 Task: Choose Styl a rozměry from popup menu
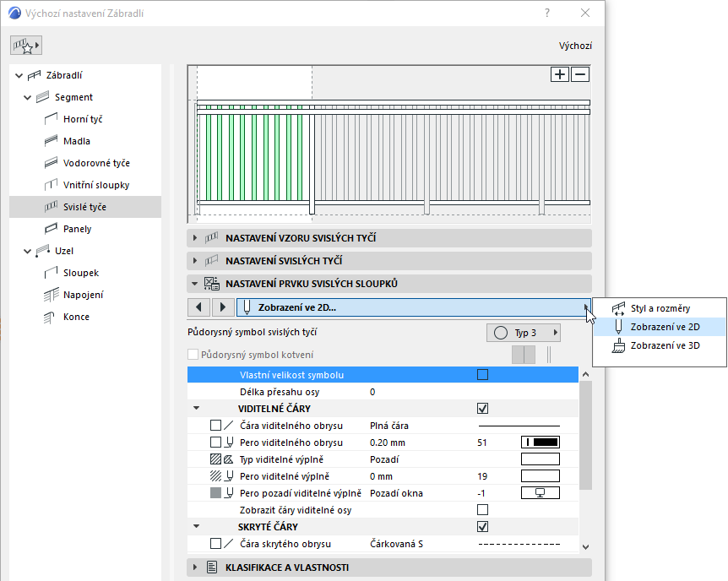pyautogui.click(x=660, y=308)
